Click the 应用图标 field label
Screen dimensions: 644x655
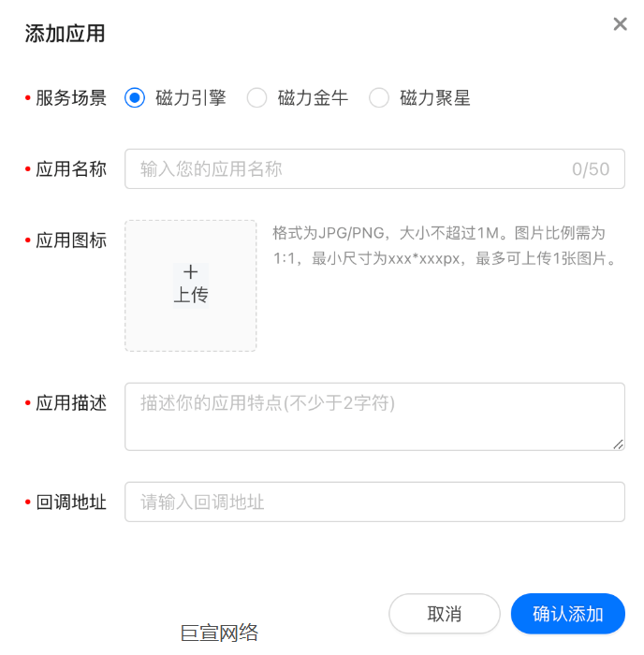[71, 240]
